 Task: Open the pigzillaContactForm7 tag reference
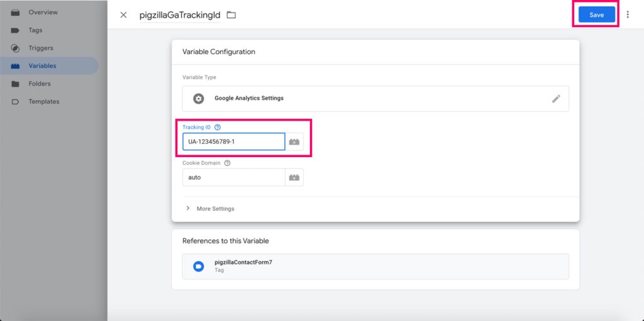point(375,266)
